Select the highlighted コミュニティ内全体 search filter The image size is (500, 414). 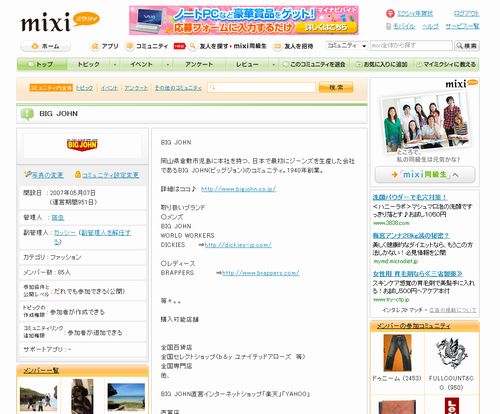tap(51, 88)
